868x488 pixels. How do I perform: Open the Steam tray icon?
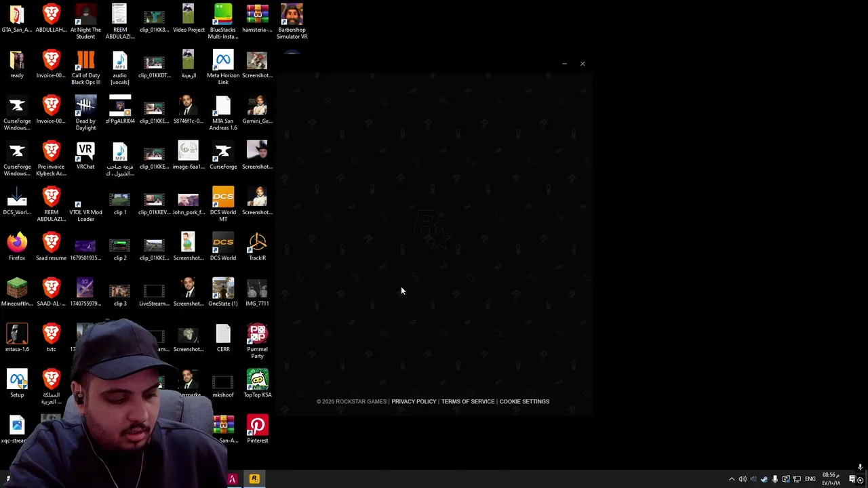pos(764,479)
